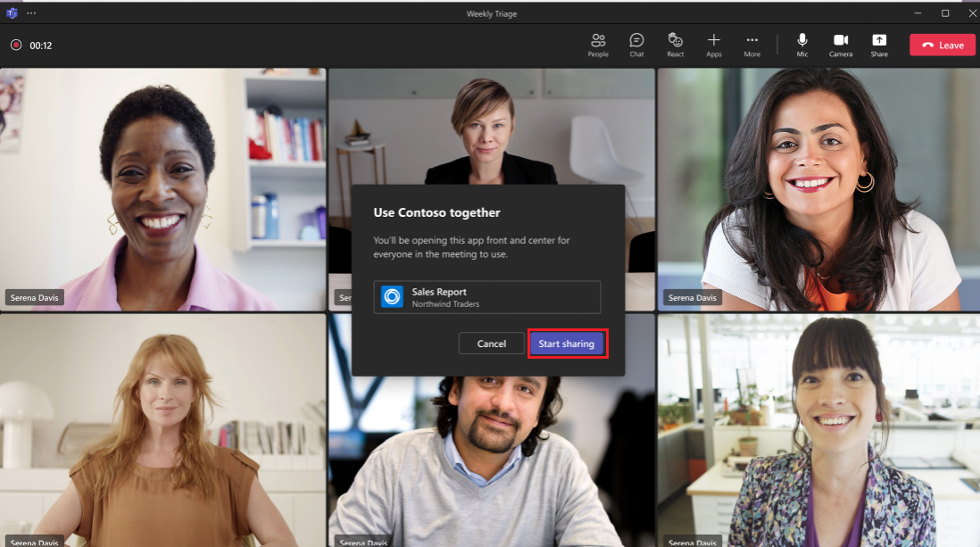Turn off your camera
The width and height of the screenshot is (980, 547).
coord(841,45)
